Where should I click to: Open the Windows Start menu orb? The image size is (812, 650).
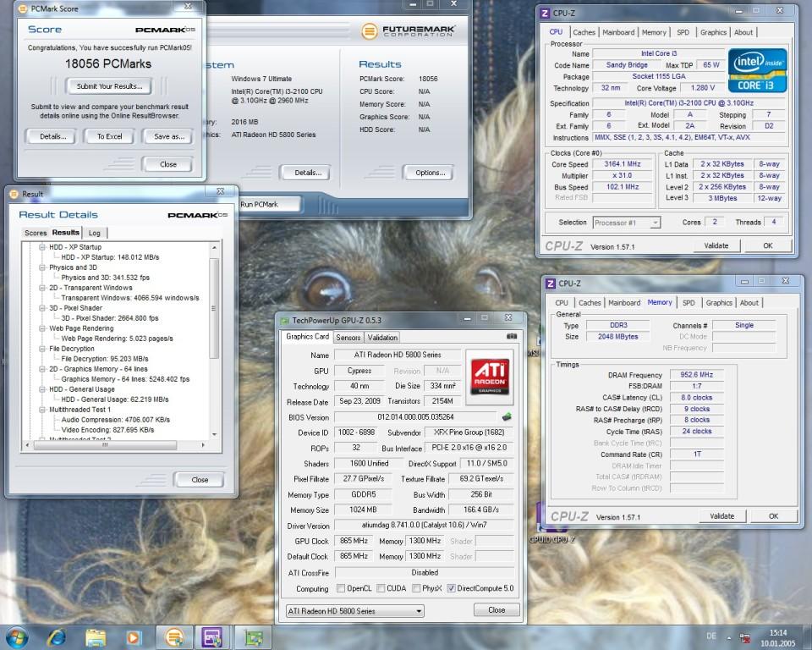(15, 637)
